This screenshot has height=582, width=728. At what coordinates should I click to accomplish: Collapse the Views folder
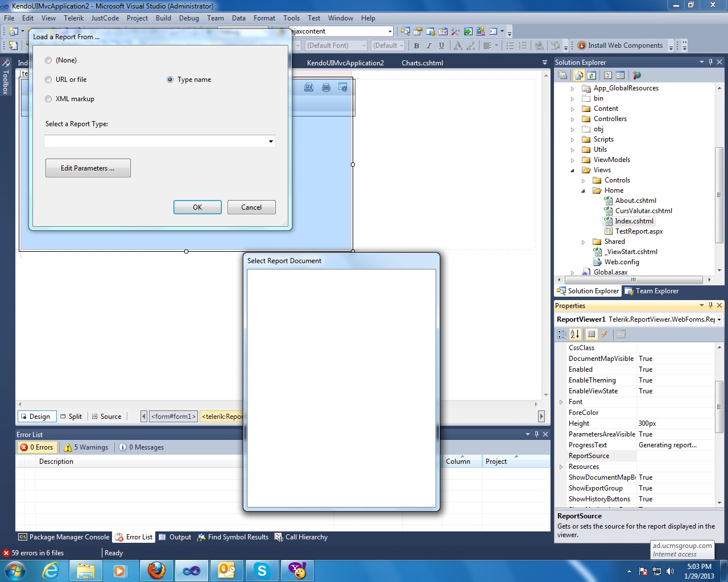point(572,171)
